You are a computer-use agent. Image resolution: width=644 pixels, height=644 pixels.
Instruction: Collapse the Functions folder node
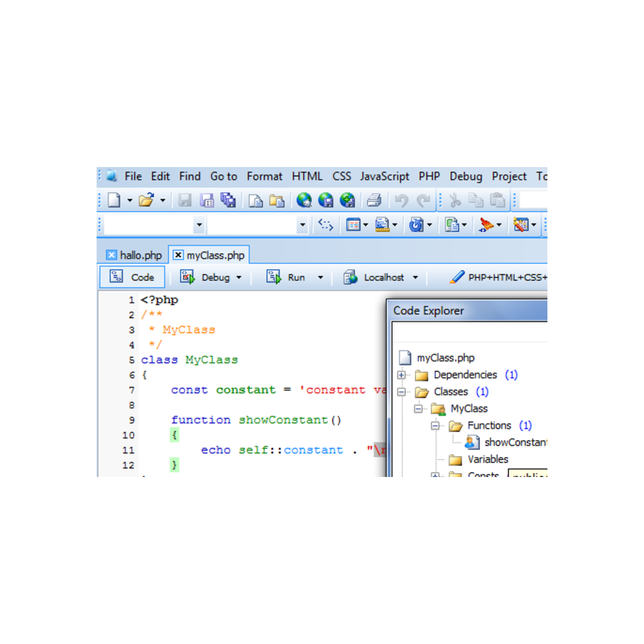(x=435, y=426)
